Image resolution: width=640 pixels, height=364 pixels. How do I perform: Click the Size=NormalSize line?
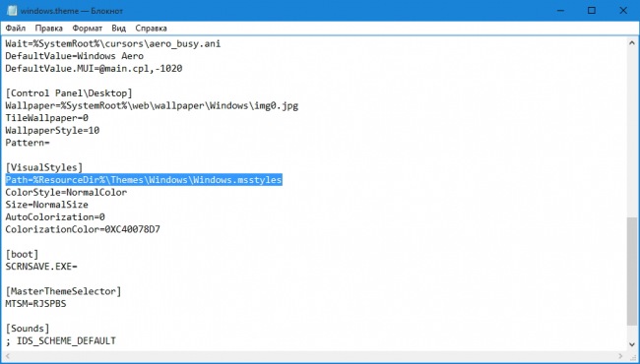pos(46,205)
